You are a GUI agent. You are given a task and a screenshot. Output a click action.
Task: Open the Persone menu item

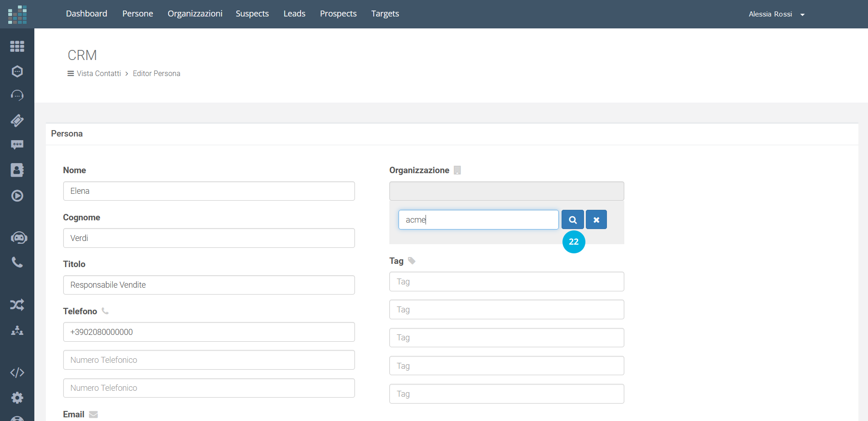137,14
